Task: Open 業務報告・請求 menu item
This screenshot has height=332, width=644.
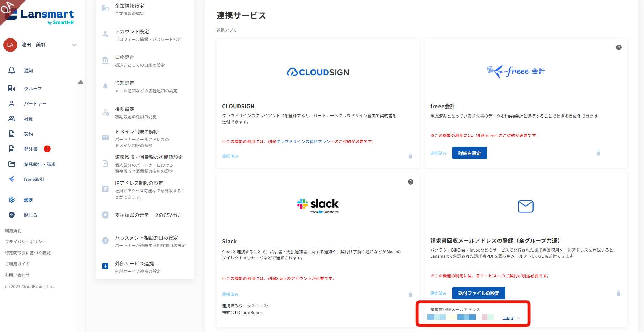Action: tap(40, 164)
